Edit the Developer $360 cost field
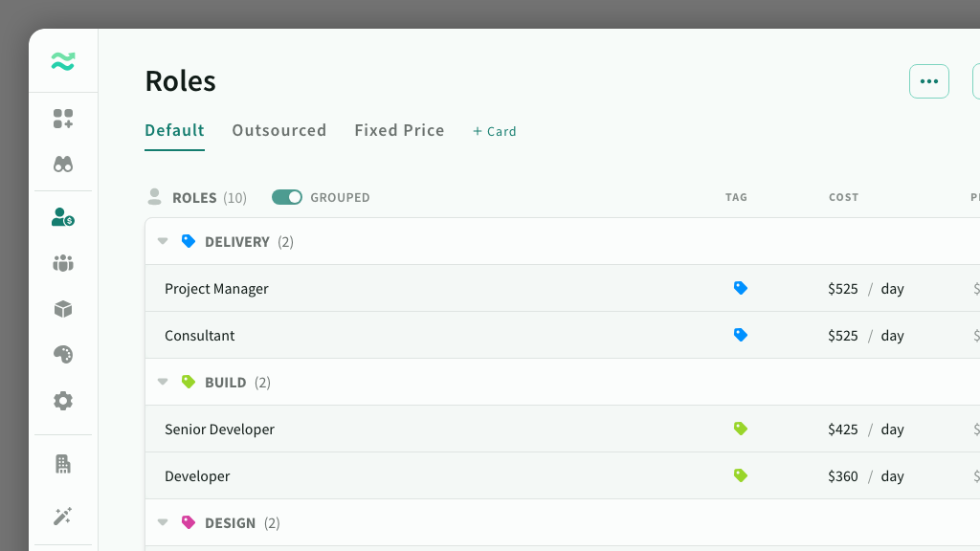 (x=843, y=476)
